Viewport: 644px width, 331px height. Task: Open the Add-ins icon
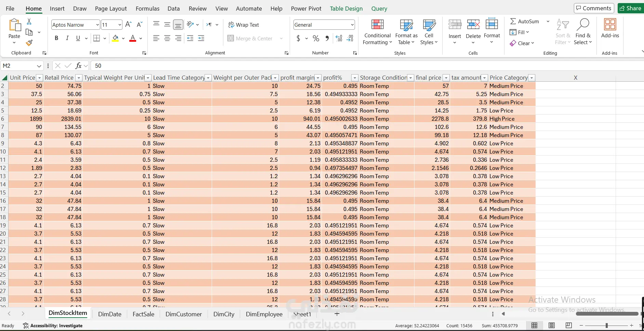(610, 25)
